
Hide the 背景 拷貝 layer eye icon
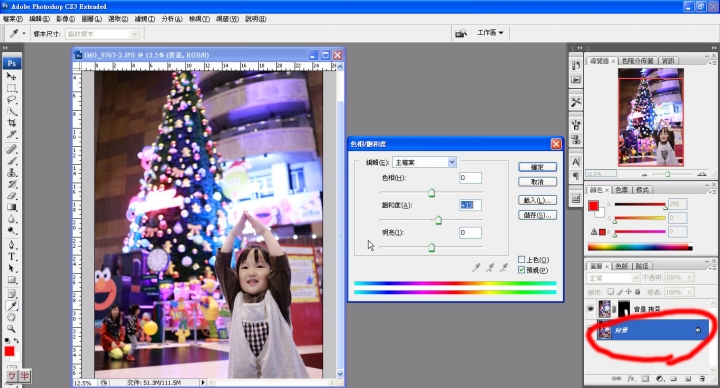591,309
